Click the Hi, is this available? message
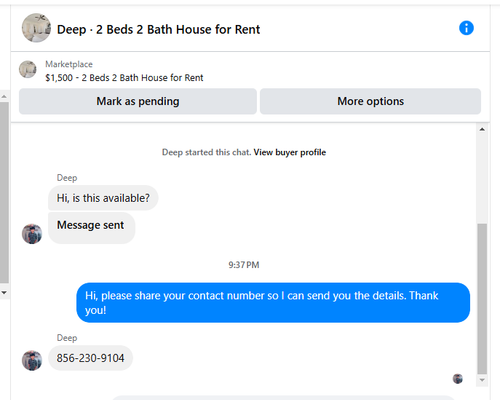 click(x=103, y=198)
